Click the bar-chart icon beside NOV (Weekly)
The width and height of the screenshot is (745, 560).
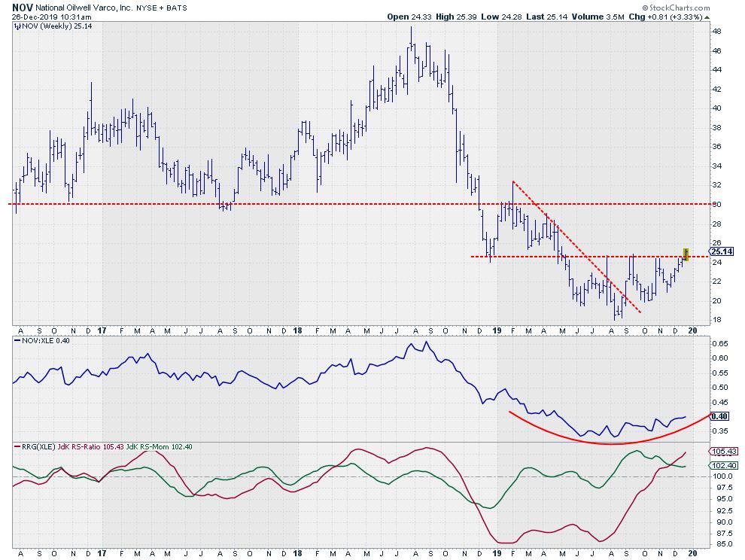point(17,26)
